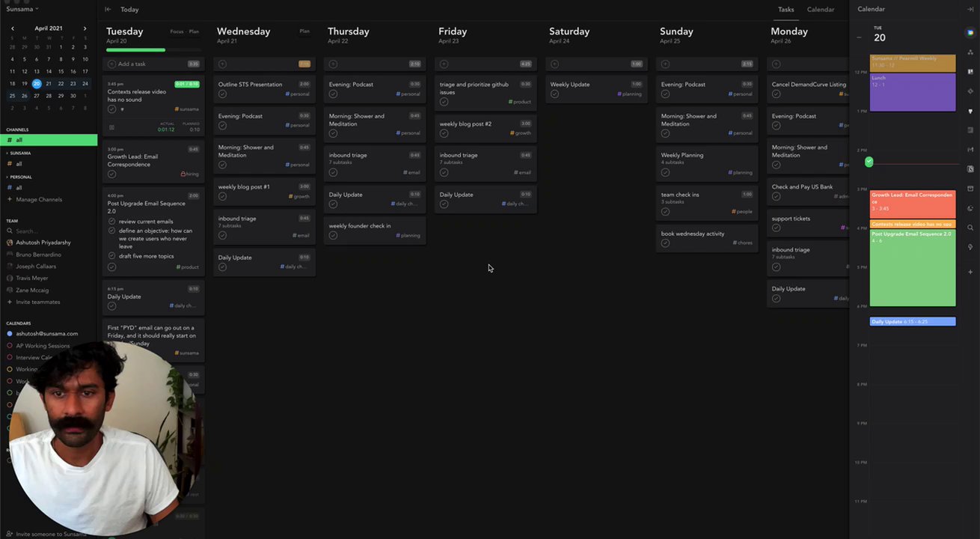This screenshot has height=539, width=980.
Task: Go to next month in mini calendar
Action: coord(85,28)
